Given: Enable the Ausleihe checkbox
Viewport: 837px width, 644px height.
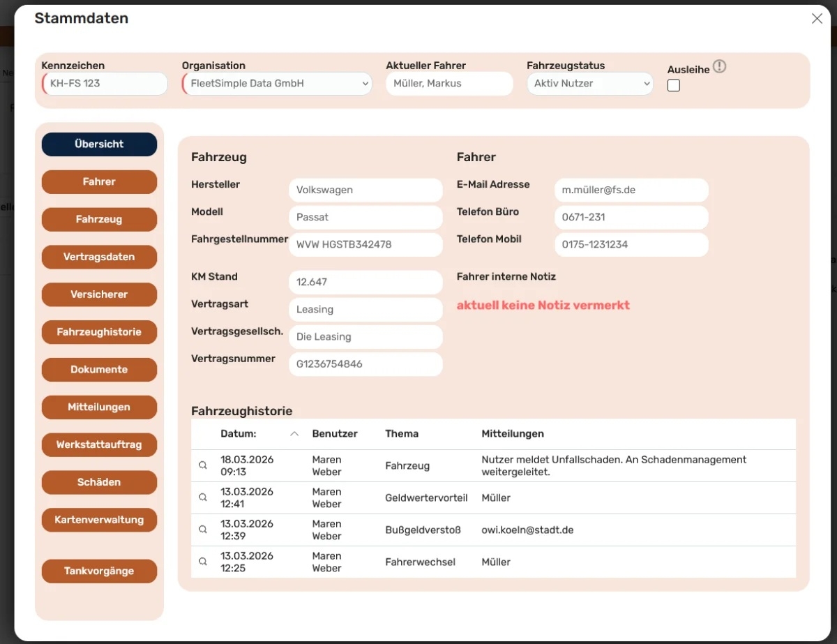Looking at the screenshot, I should point(674,86).
